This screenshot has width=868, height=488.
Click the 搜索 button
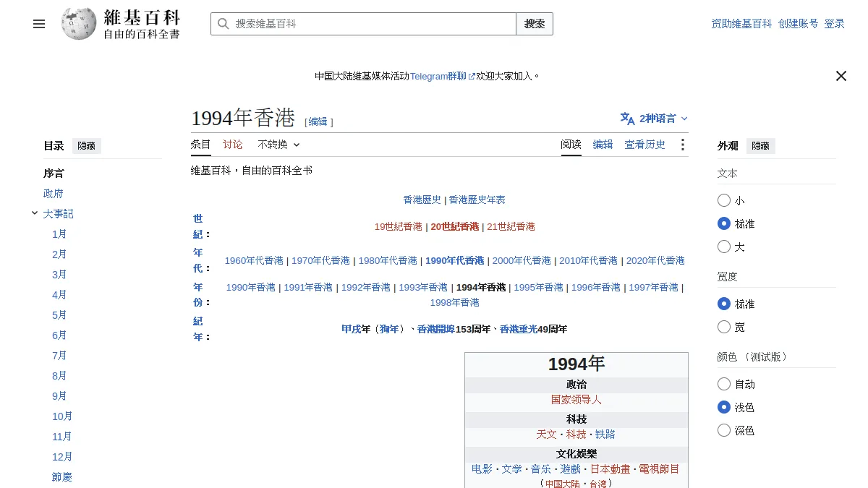pos(535,24)
